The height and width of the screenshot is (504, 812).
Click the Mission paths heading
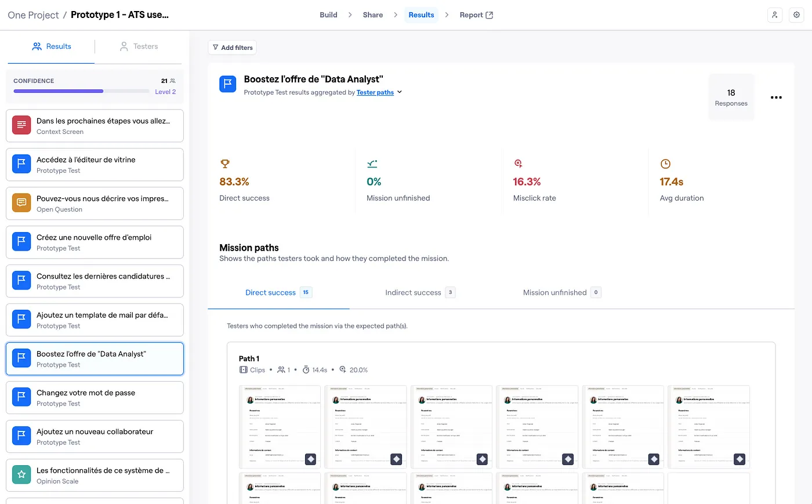click(x=249, y=248)
